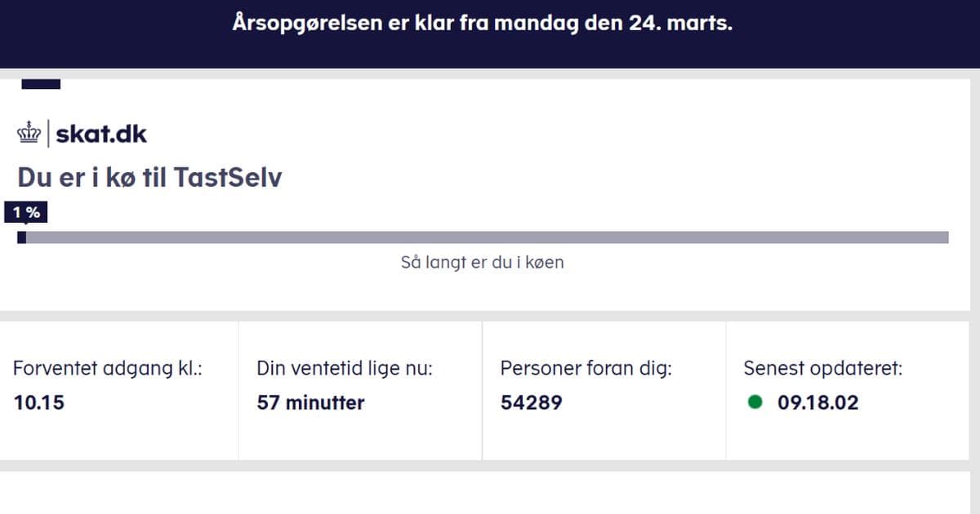
Task: Click the royal crown logo icon
Action: [x=29, y=134]
